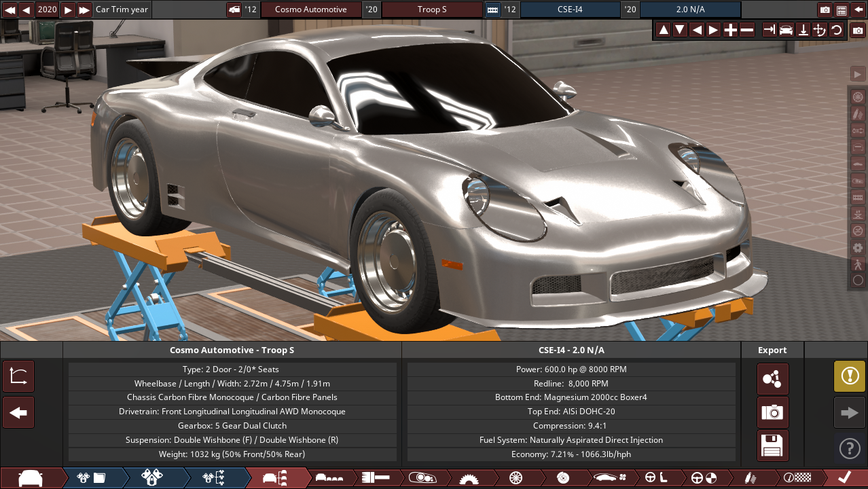Click the camera icon under Export
The height and width of the screenshot is (489, 868).
click(x=773, y=412)
